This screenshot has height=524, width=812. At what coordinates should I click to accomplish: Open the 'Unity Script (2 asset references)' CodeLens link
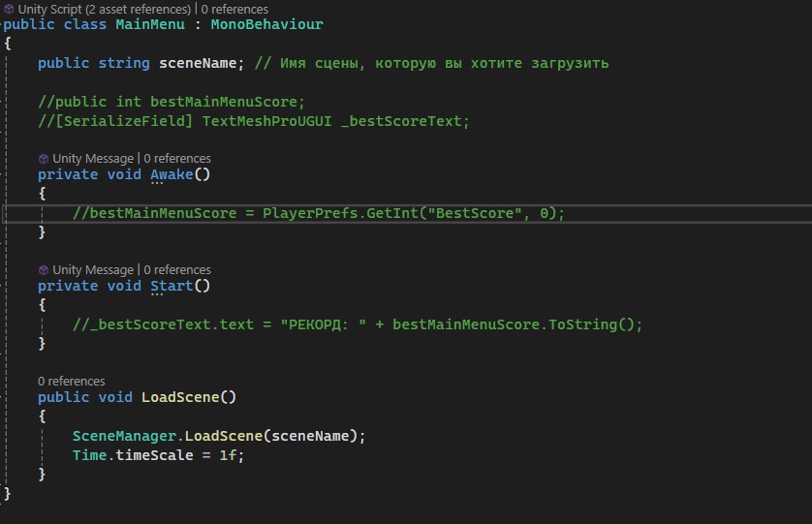(x=104, y=9)
